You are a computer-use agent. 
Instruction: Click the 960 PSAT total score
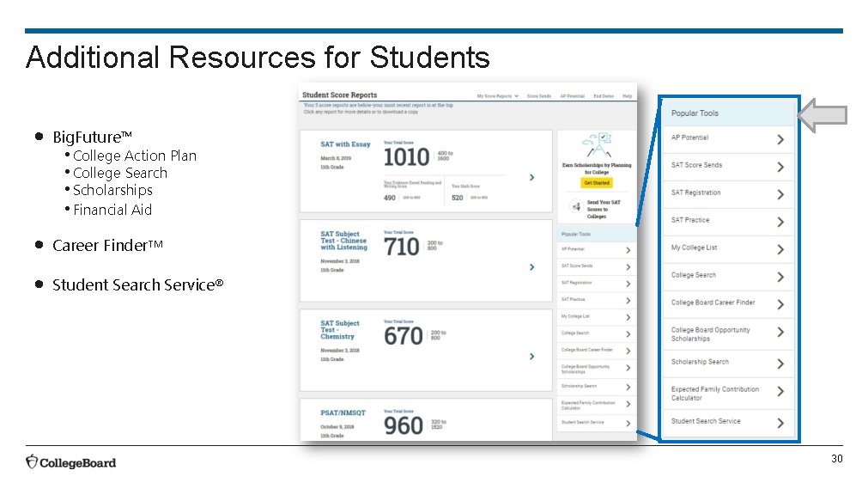[x=404, y=425]
